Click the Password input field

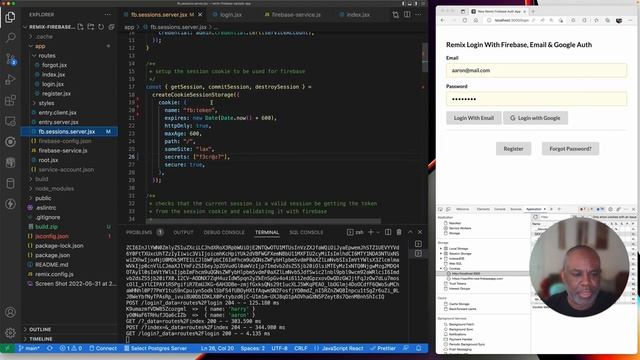[x=536, y=99]
